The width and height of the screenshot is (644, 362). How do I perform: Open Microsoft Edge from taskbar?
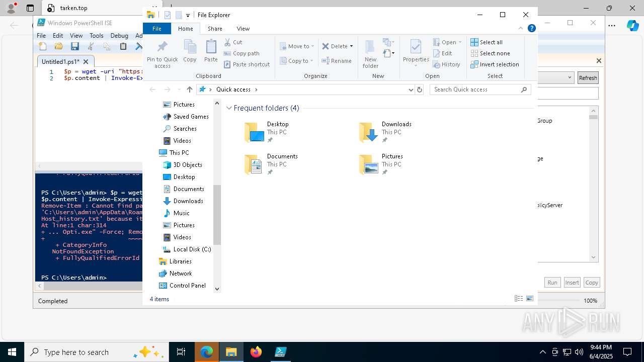[x=207, y=352]
